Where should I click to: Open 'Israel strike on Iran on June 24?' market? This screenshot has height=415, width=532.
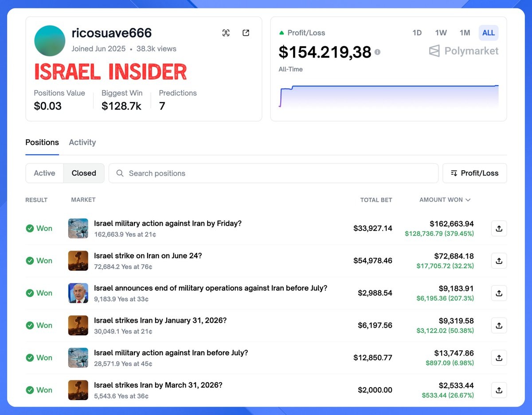(x=148, y=256)
